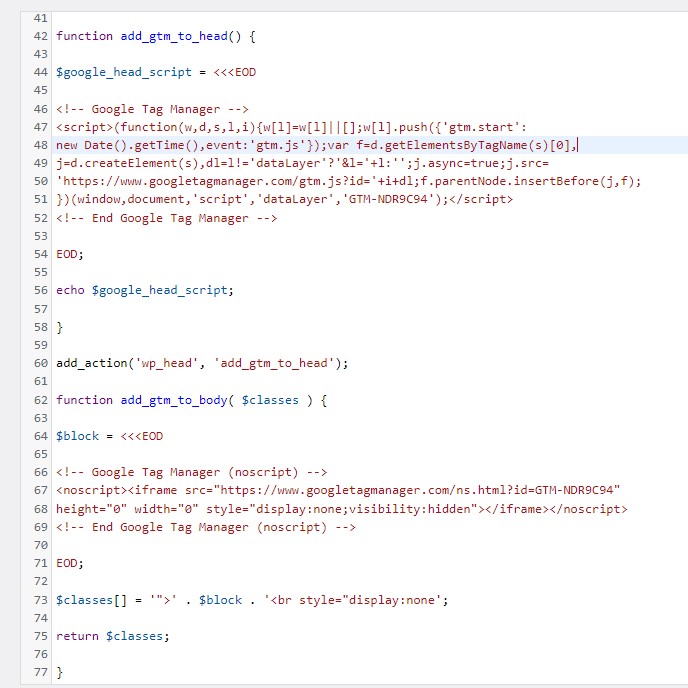
Task: Click the return $classes; line
Action: (x=113, y=636)
